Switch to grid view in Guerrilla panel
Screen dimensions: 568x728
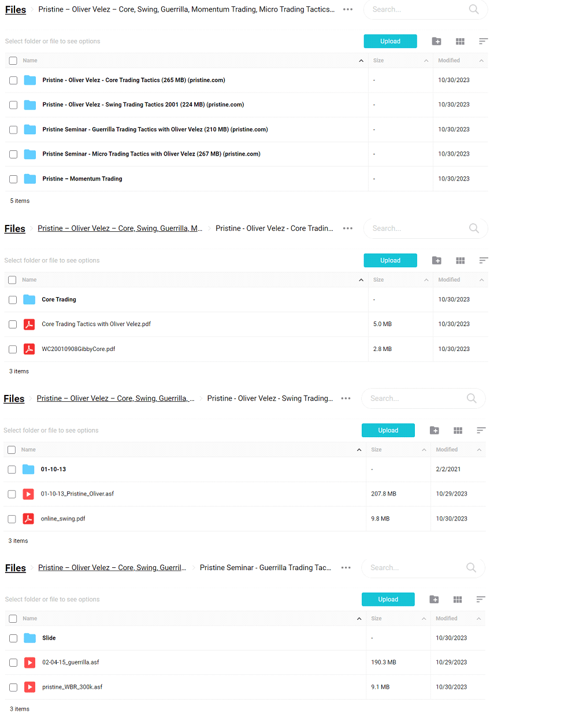click(x=458, y=599)
